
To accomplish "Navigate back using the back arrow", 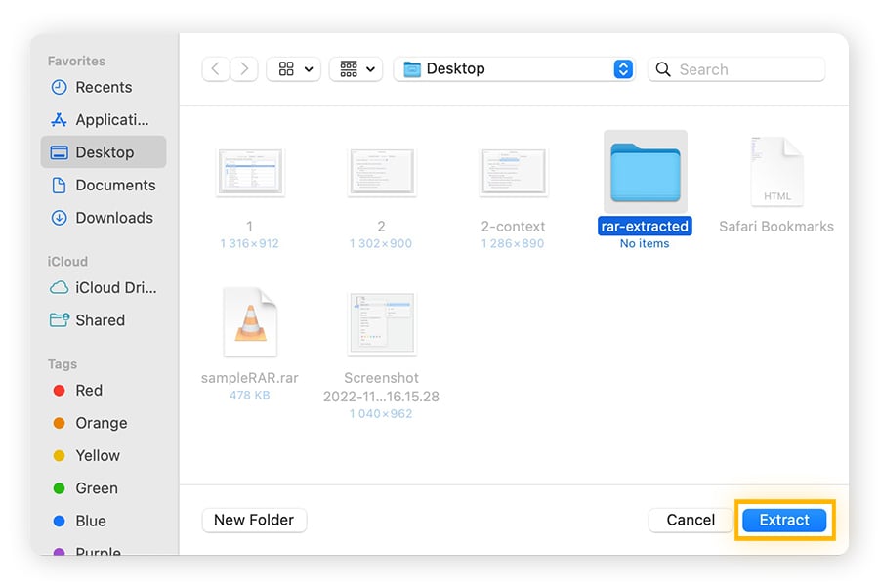I will pos(216,68).
